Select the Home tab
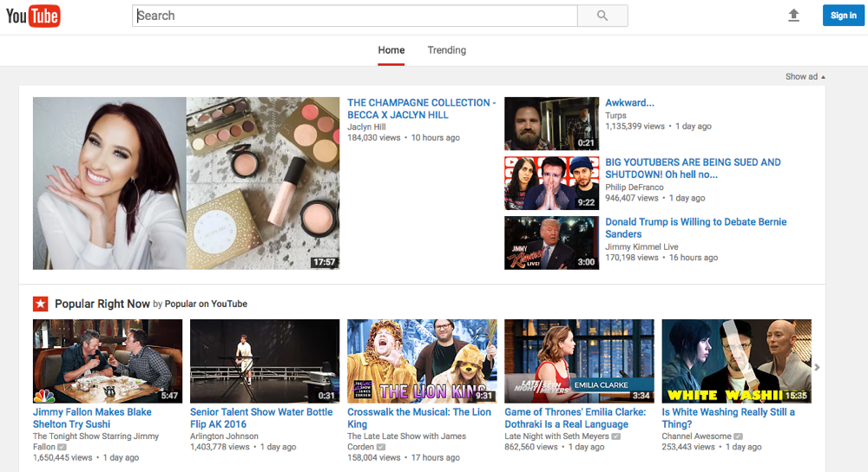Viewport: 868px width, 472px height. pos(391,50)
